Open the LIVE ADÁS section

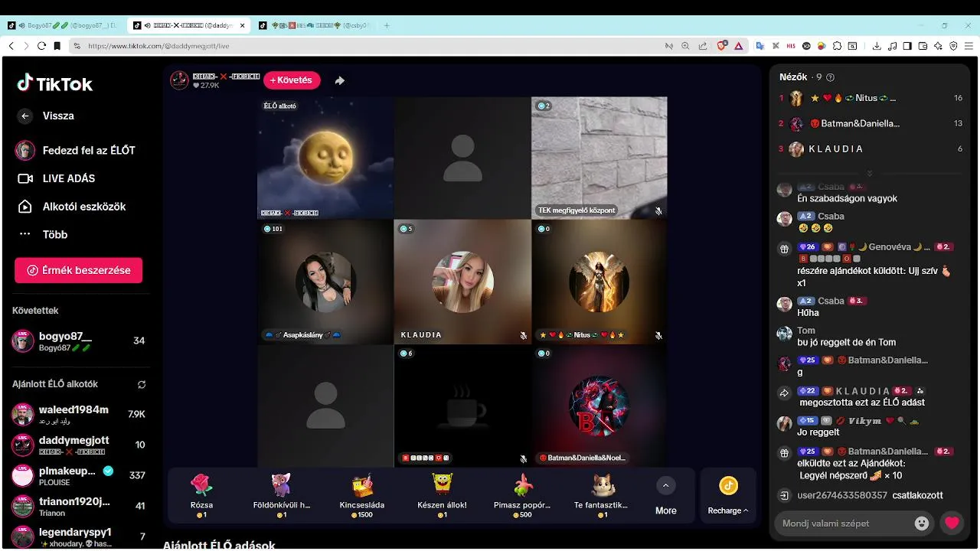(x=57, y=178)
